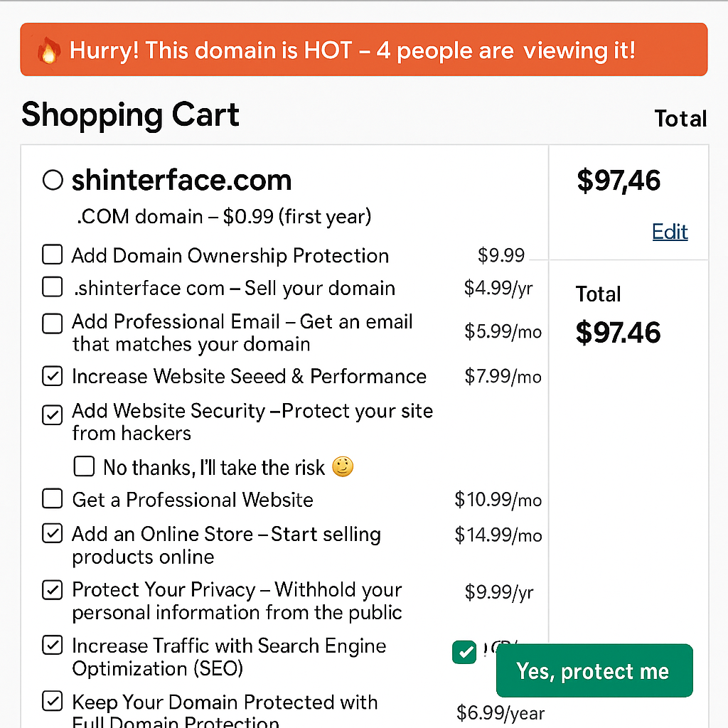Uncheck Increase Traffic with SEO
Image resolution: width=728 pixels, height=728 pixels.
tap(52, 646)
